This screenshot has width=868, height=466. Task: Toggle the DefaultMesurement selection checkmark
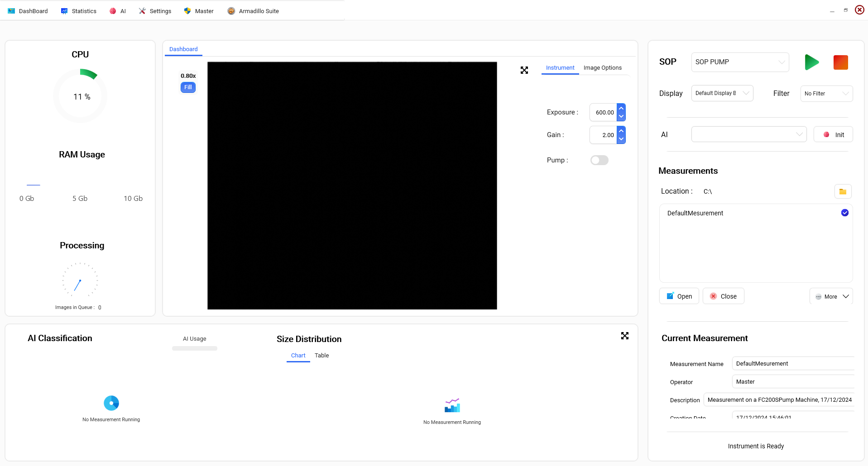(845, 213)
